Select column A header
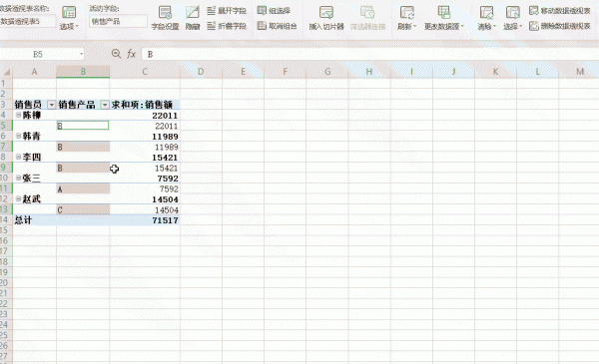599x364 pixels. click(x=34, y=72)
